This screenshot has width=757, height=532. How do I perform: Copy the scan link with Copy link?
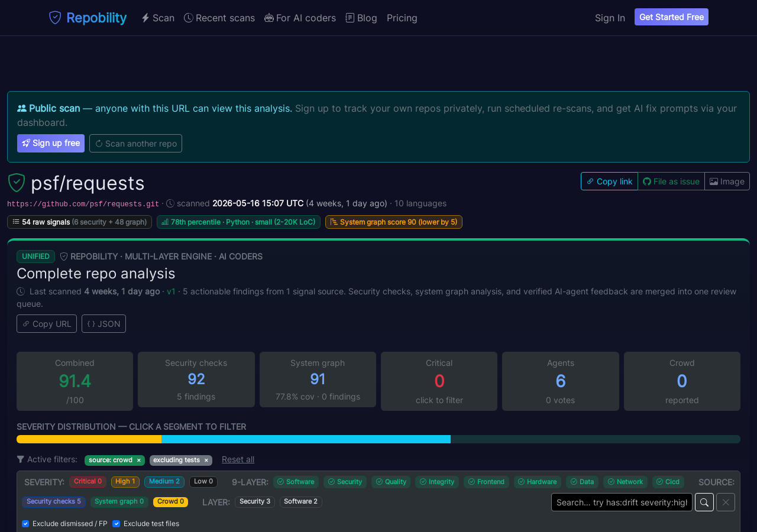click(609, 181)
